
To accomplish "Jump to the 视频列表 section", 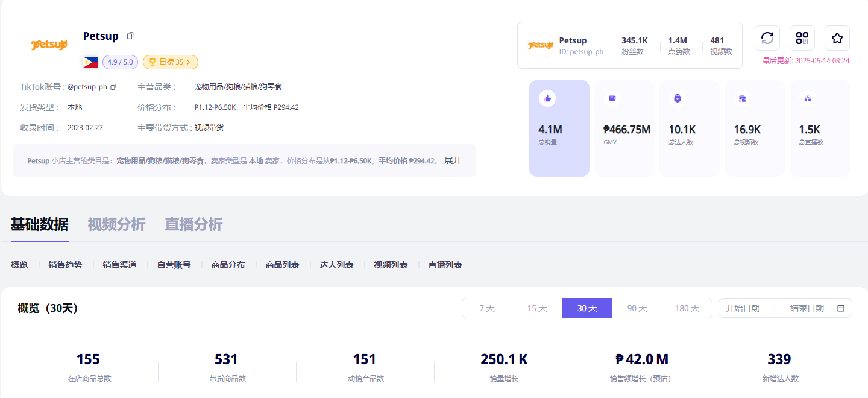I will tap(391, 265).
